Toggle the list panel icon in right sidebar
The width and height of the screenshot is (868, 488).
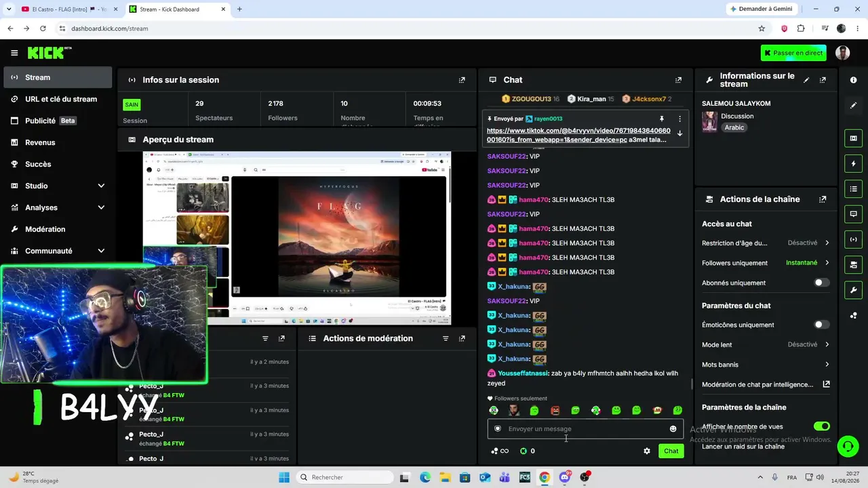853,188
